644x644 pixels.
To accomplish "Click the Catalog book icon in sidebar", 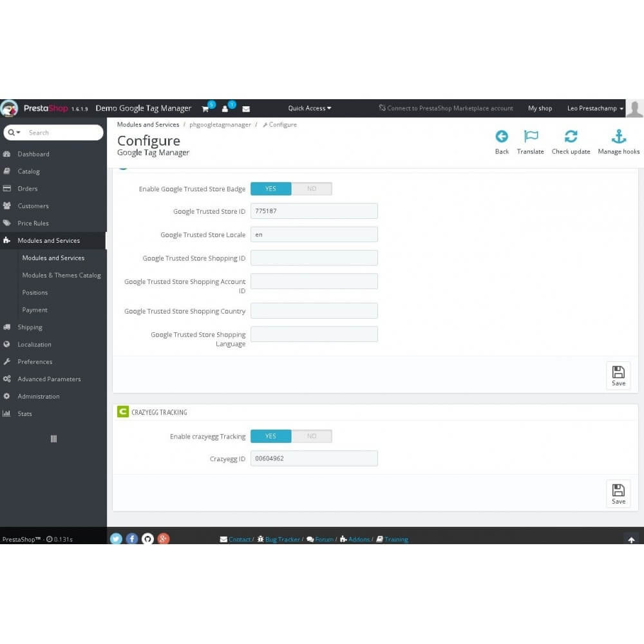I will point(6,171).
